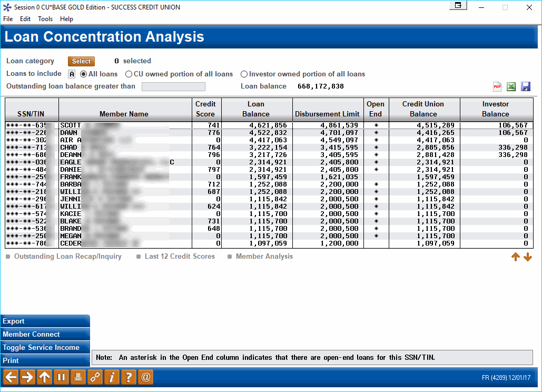
Task: Click the Loans to include 'A' field
Action: (72, 74)
